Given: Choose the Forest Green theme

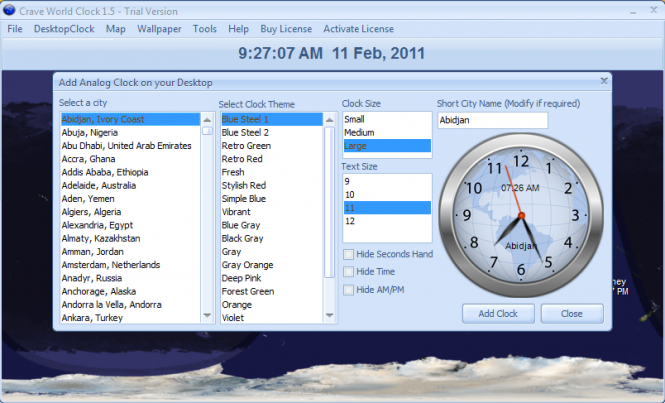Looking at the screenshot, I should (271, 291).
